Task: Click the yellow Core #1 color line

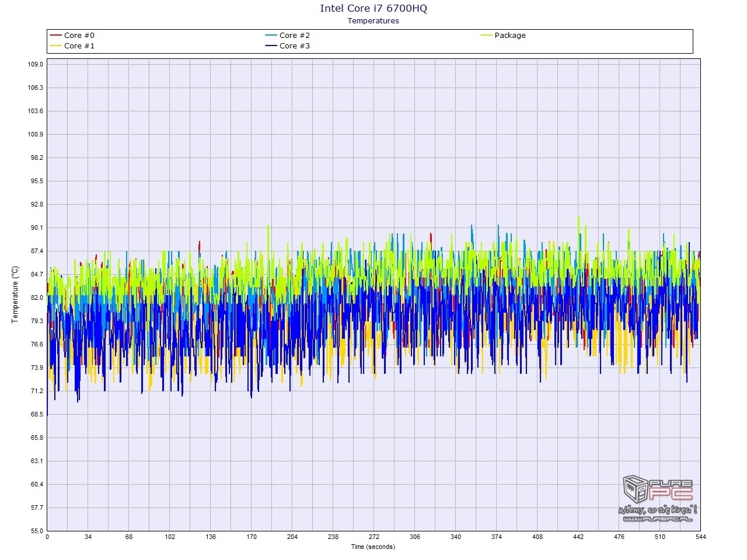Action: 56,46
